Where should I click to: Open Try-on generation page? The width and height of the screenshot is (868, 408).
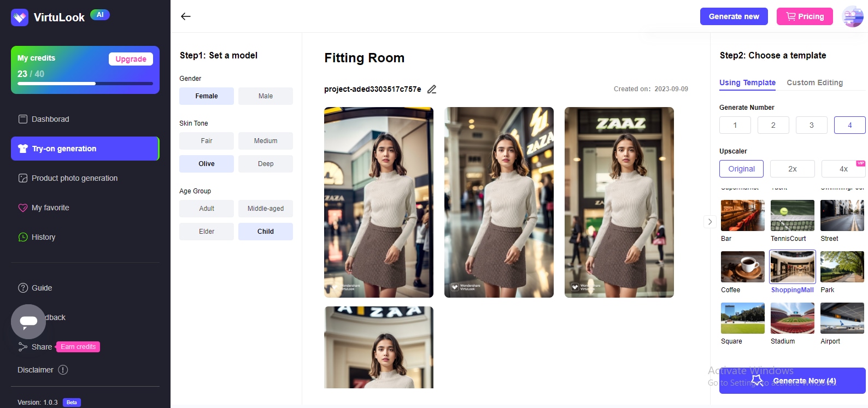[85, 149]
